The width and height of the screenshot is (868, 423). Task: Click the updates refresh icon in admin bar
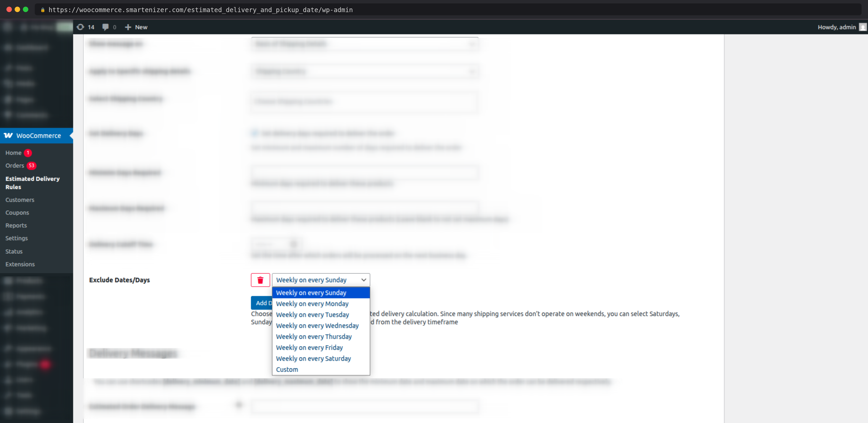(80, 27)
